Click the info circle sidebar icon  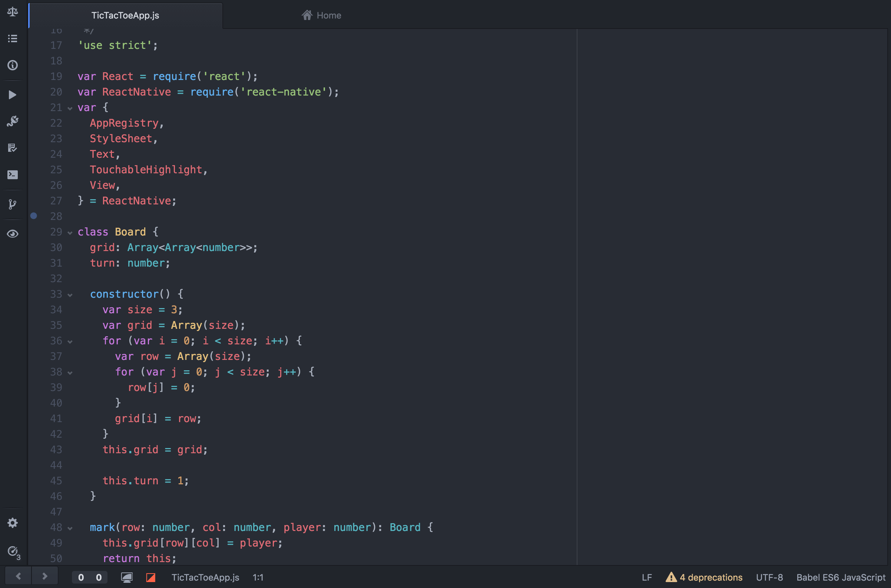(x=12, y=65)
